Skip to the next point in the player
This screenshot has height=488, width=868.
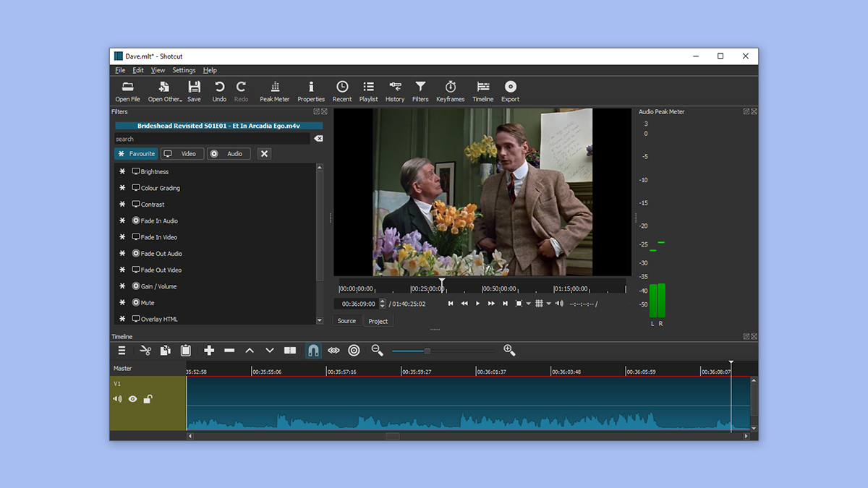click(x=505, y=304)
